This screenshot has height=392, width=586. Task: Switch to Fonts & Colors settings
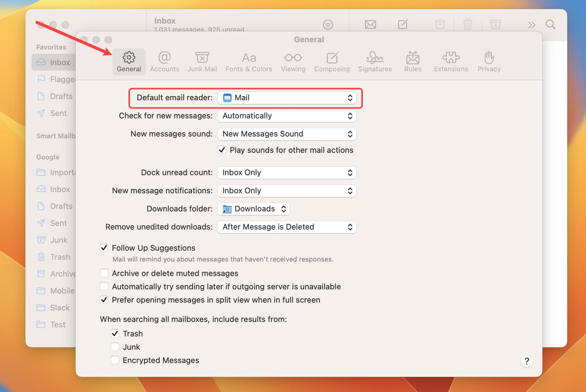pos(249,62)
